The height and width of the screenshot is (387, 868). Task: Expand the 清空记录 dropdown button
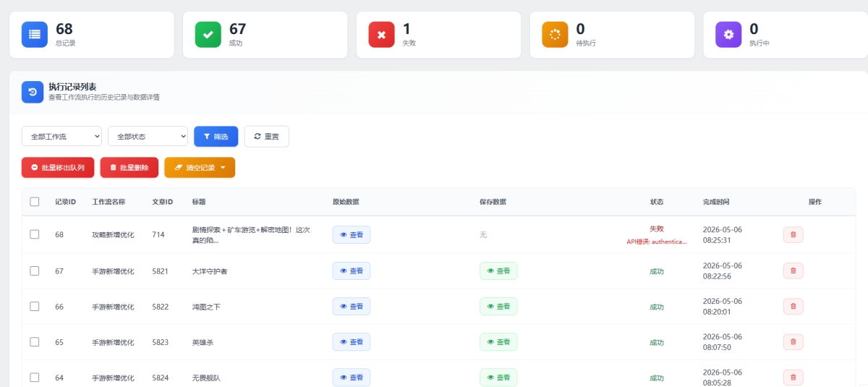[x=200, y=167]
